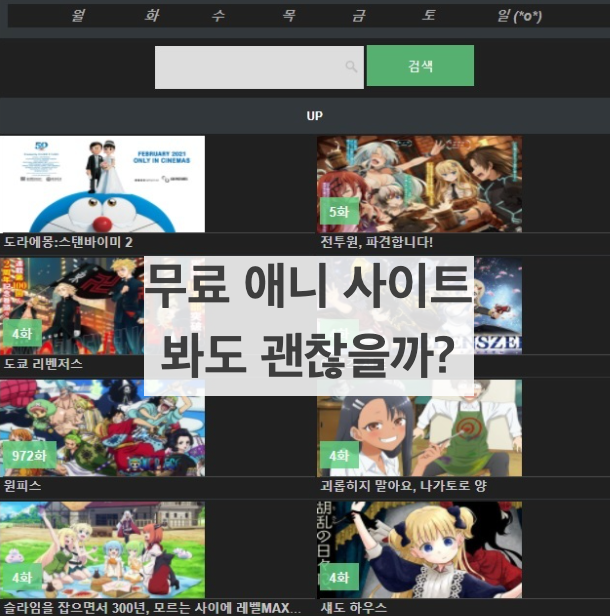Switch to the 수 day tab

click(218, 16)
